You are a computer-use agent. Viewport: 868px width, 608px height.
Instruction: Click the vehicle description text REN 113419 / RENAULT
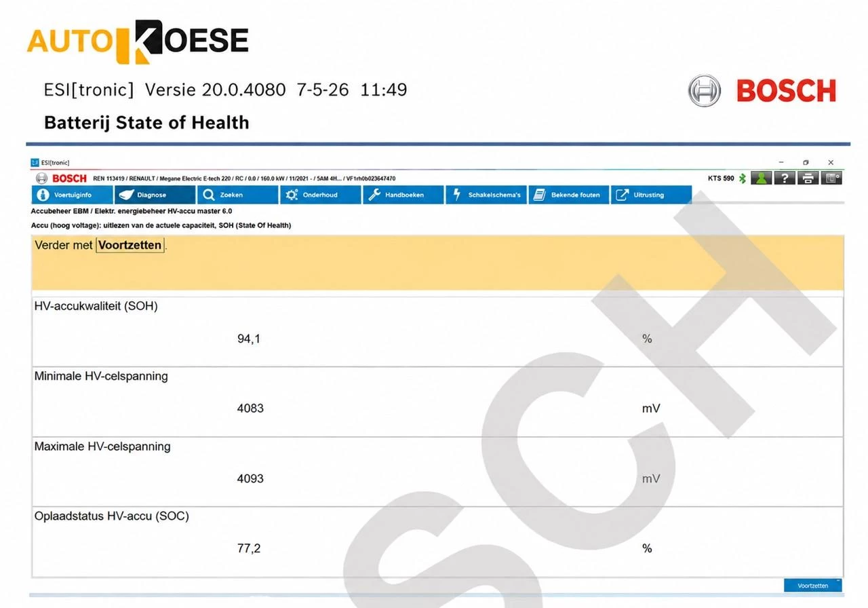coord(244,178)
